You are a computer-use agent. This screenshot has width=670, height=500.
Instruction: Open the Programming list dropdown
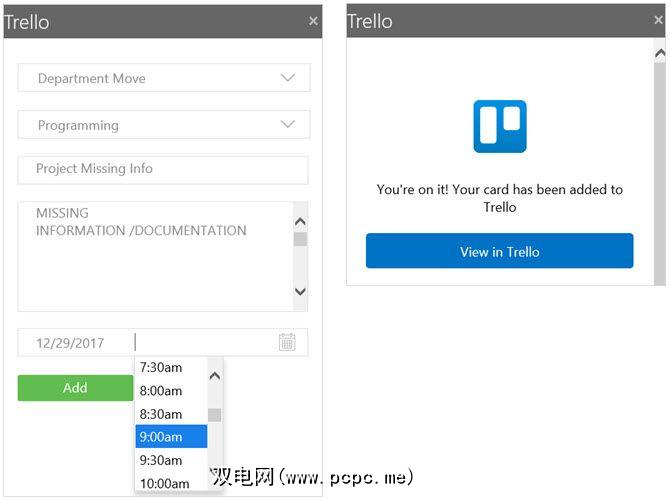[x=288, y=125]
